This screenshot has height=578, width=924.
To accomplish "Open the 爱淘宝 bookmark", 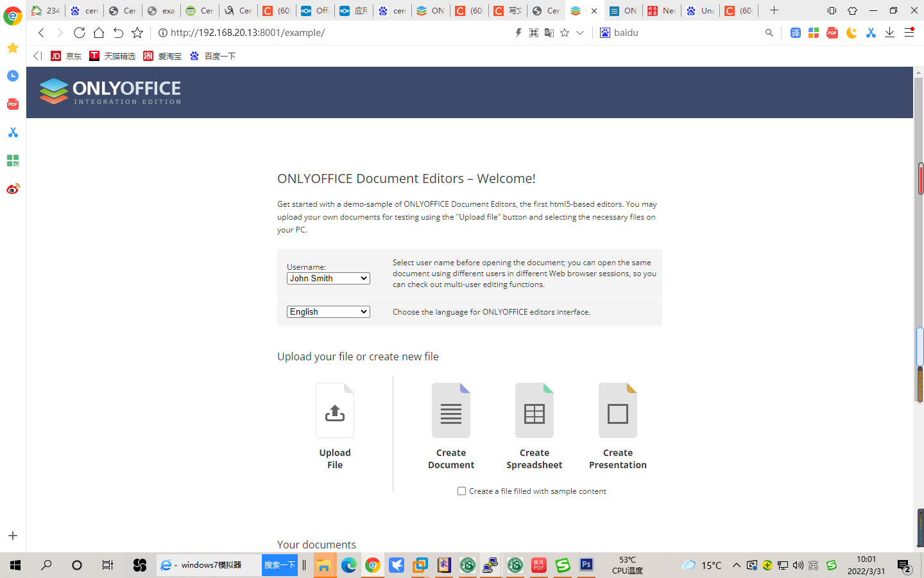I will pos(162,56).
